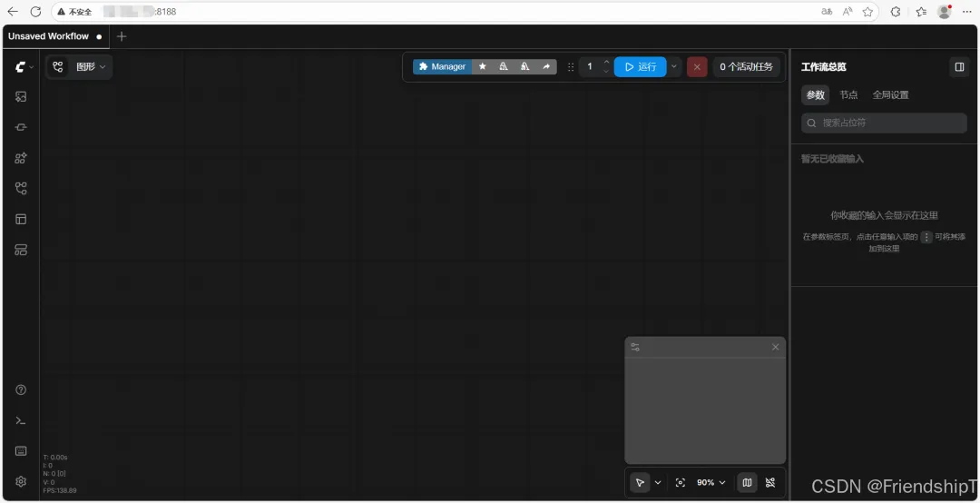This screenshot has width=980, height=503.
Task: Select the Unsaved Workflow tab
Action: (55, 36)
